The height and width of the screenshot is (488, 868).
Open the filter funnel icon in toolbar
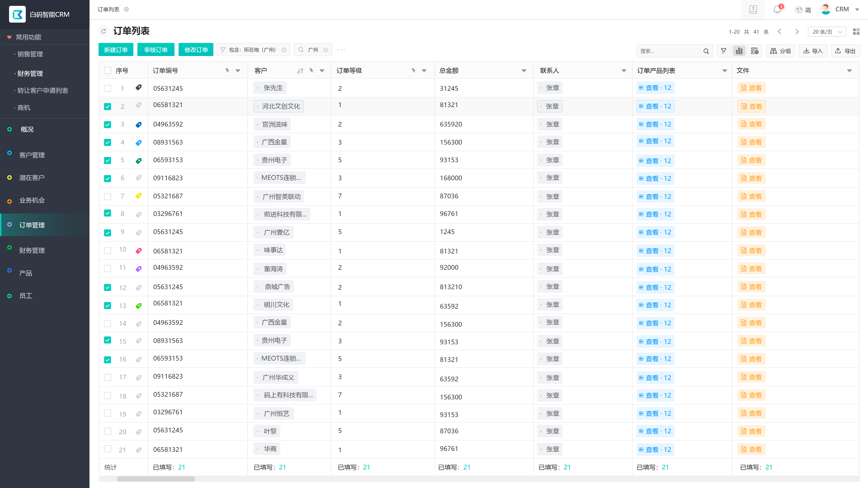723,51
